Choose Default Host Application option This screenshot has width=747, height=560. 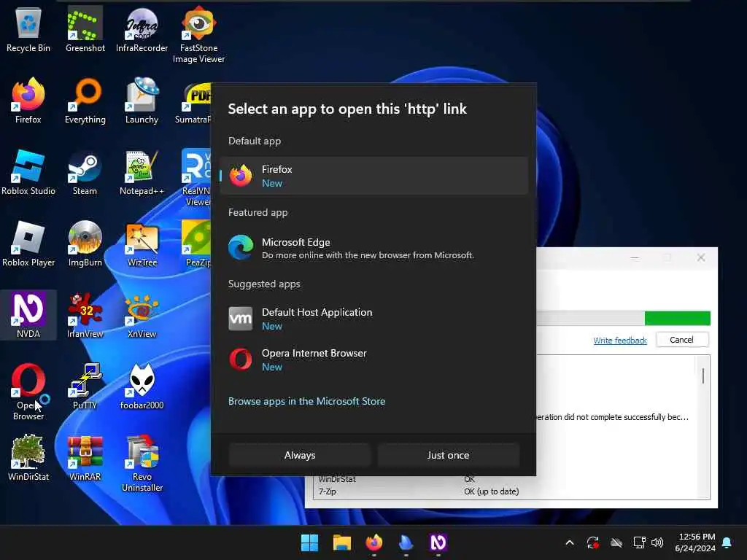(374, 319)
